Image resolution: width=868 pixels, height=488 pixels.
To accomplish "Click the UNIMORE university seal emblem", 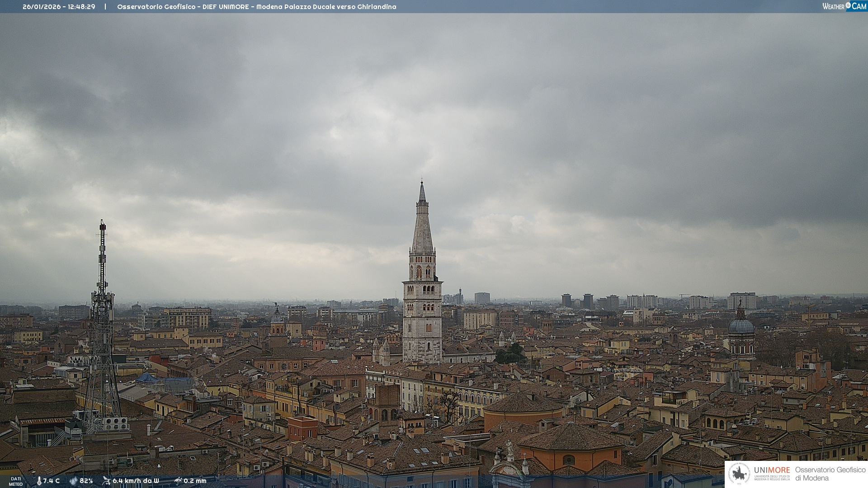I will 740,474.
